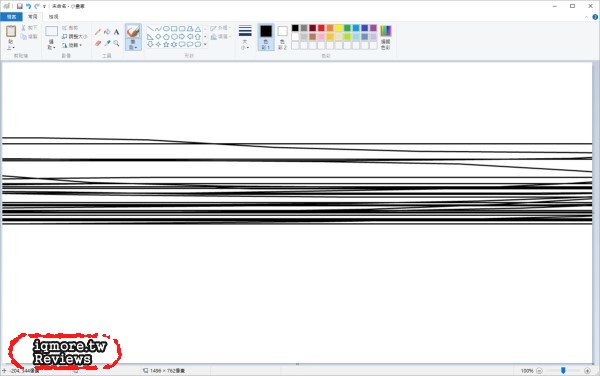Click the zoom in plus button
600x376 pixels.
pos(587,371)
